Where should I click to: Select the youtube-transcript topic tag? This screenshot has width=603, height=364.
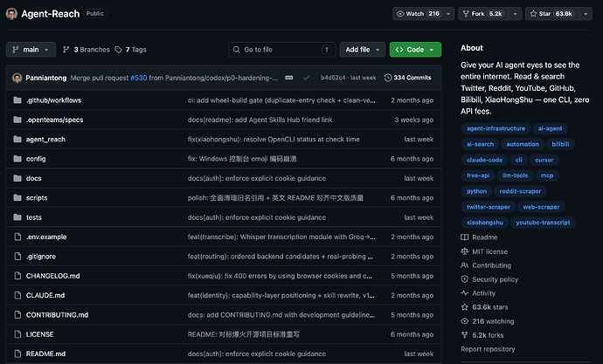tap(543, 223)
